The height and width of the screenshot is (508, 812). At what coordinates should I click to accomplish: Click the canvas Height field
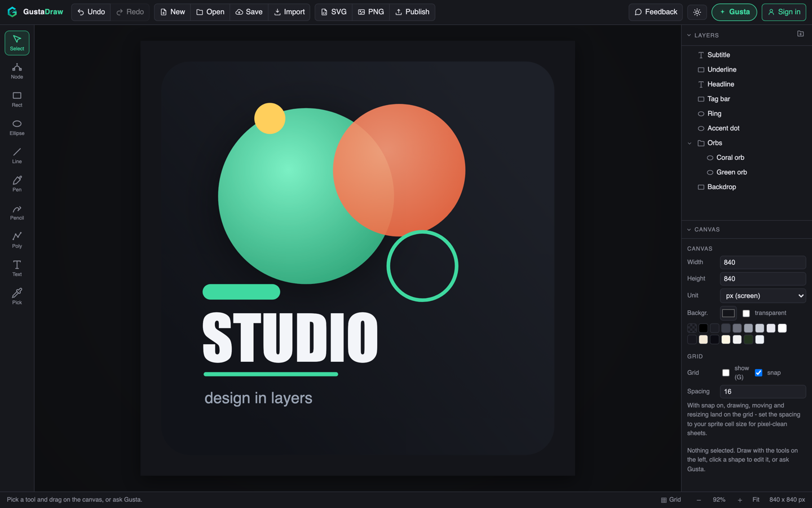pyautogui.click(x=763, y=279)
